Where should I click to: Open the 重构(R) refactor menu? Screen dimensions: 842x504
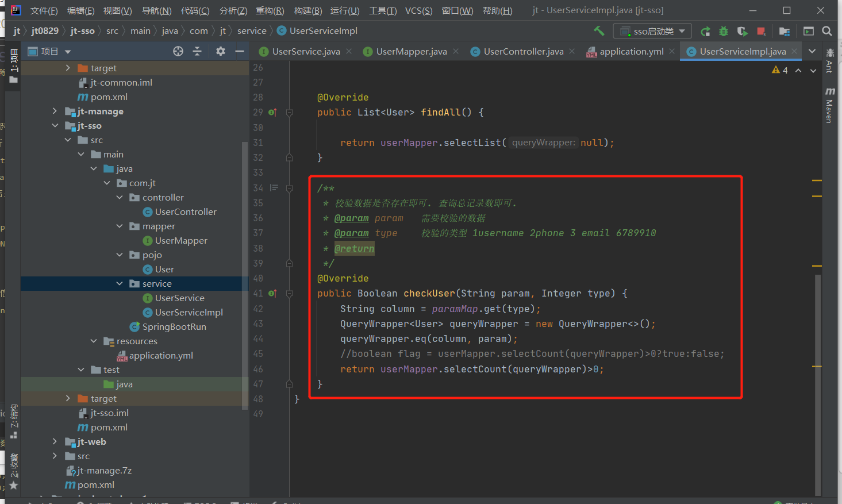pyautogui.click(x=270, y=10)
